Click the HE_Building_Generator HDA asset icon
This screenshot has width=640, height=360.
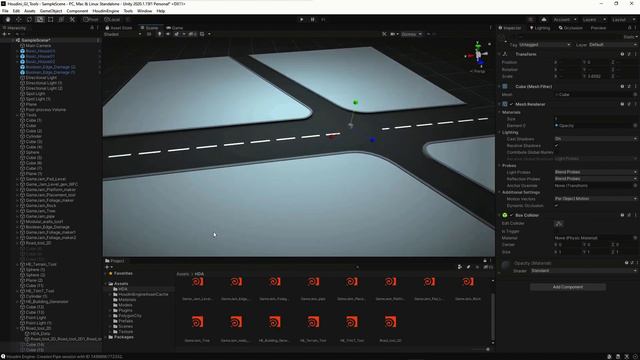[275, 322]
